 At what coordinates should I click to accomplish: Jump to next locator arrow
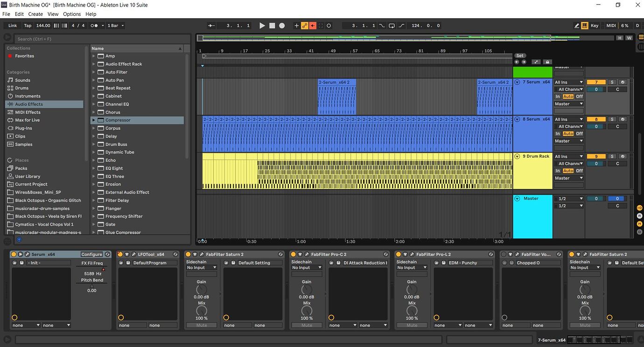pos(524,62)
